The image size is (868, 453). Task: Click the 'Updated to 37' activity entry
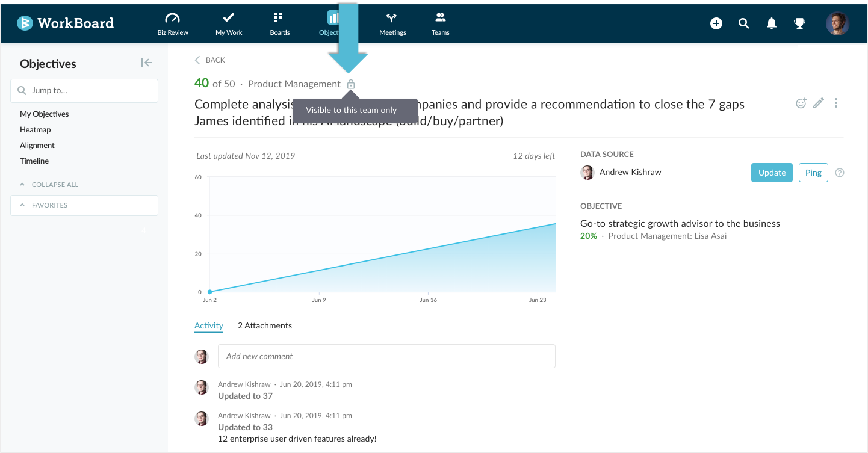click(245, 396)
